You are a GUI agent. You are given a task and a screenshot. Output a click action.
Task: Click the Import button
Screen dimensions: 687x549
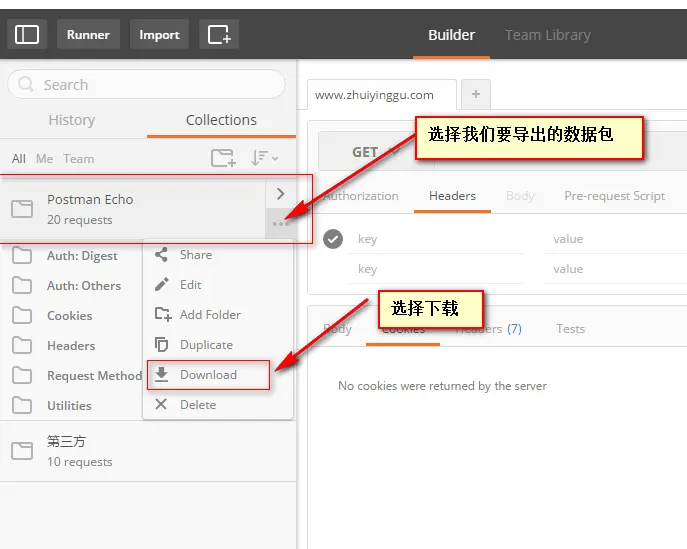159,34
